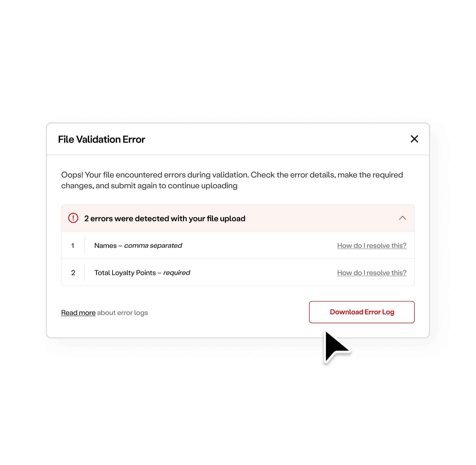Screen dimensions: 476x465
Task: Click the required label on error two
Action: [177, 273]
